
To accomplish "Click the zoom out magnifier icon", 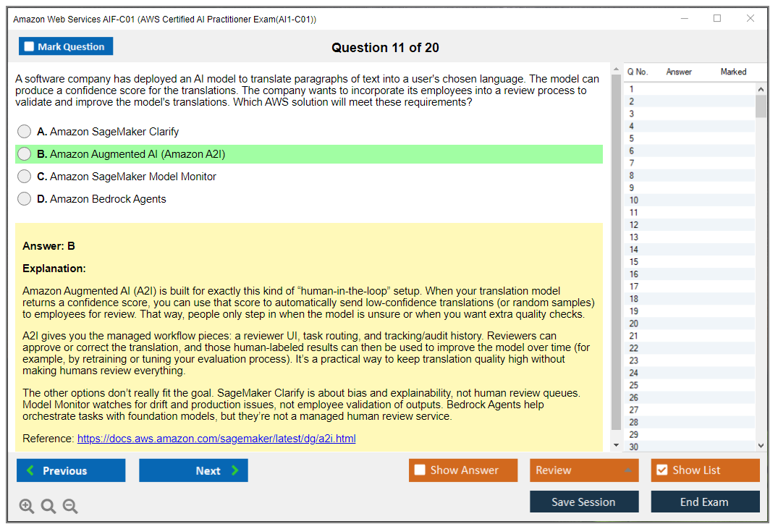I will (x=70, y=506).
